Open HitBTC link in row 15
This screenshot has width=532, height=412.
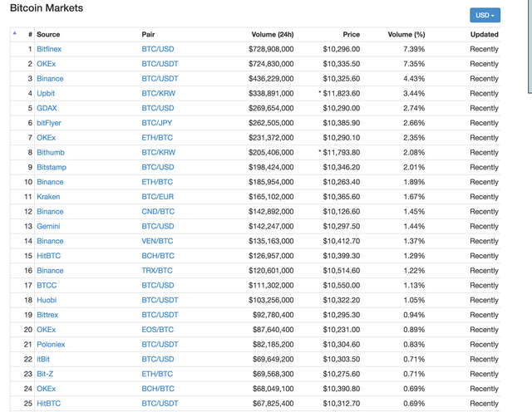click(x=48, y=256)
